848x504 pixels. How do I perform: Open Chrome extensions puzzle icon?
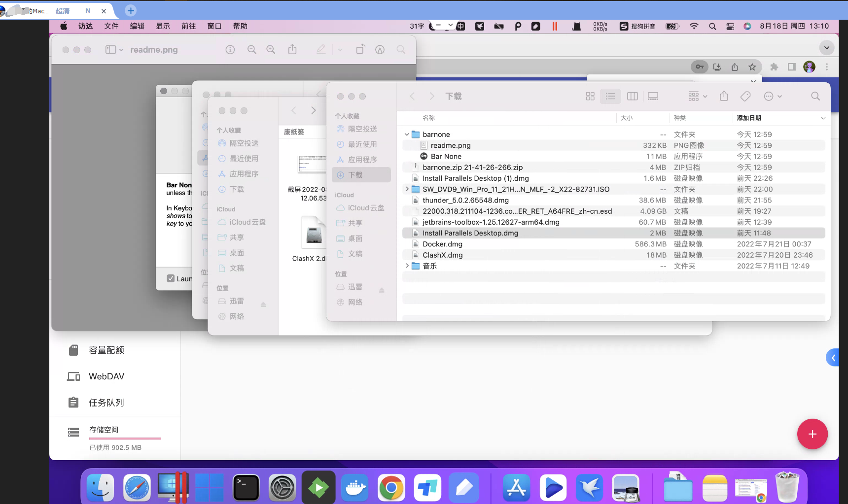pyautogui.click(x=774, y=67)
